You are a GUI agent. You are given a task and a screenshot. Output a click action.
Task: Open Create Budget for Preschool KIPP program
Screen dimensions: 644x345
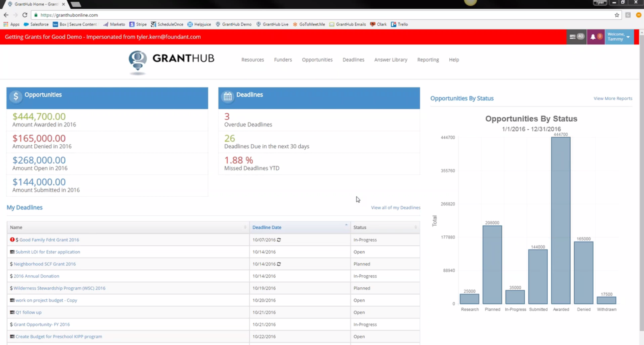pyautogui.click(x=58, y=337)
